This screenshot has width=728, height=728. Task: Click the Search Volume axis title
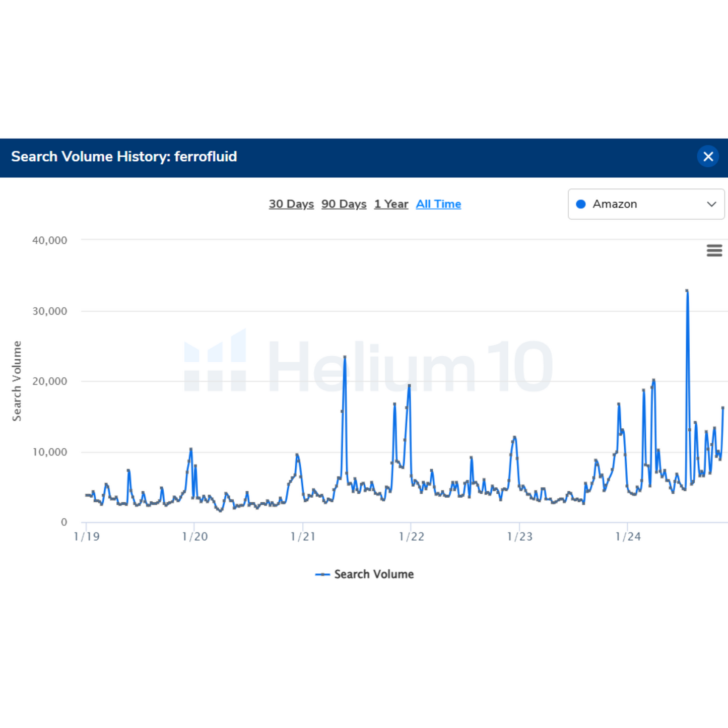point(17,381)
